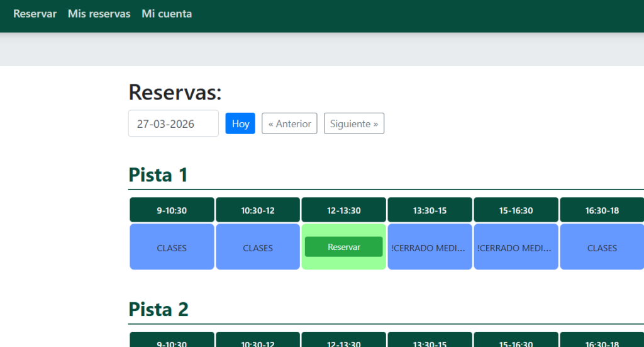Image resolution: width=644 pixels, height=347 pixels.
Task: Click the 13:30-15 time header in Pista 1
Action: 430,210
